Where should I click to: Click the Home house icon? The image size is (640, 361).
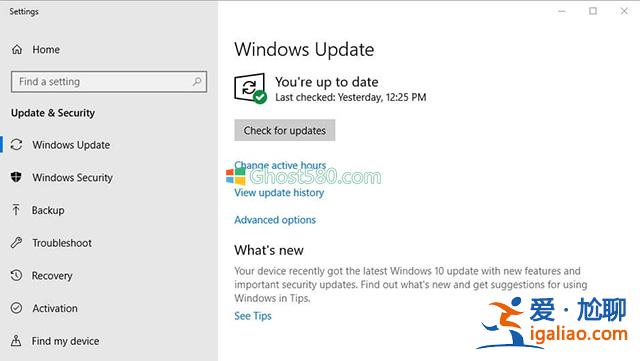click(x=17, y=49)
